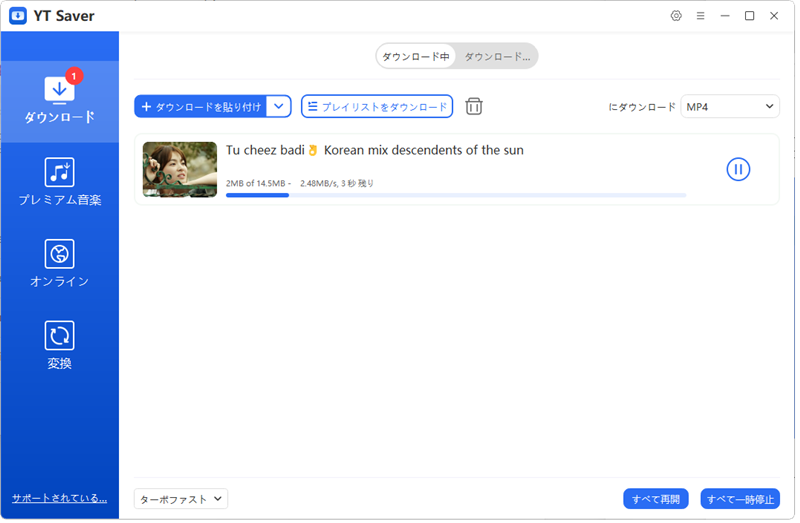Open the Premium Music section
This screenshot has width=800, height=523.
60,182
